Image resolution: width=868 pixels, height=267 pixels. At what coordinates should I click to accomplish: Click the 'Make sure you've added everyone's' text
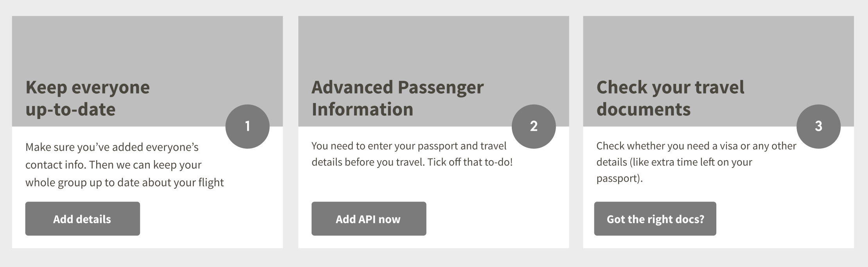coord(112,147)
